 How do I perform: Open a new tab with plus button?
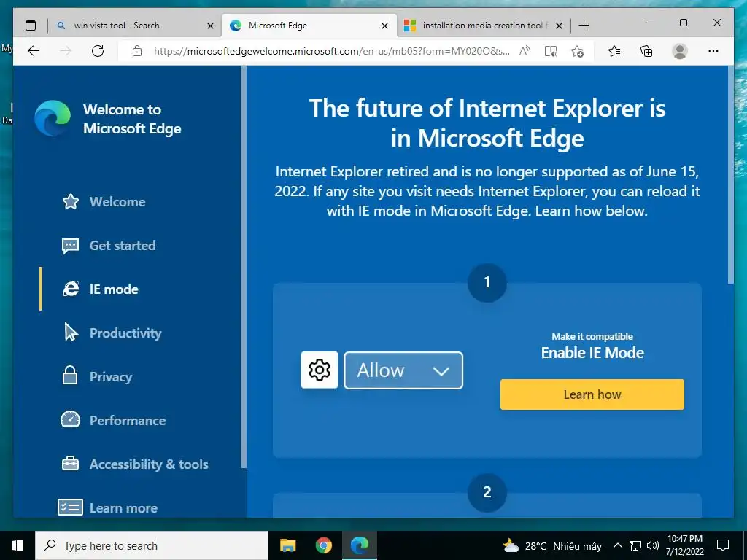pos(584,26)
